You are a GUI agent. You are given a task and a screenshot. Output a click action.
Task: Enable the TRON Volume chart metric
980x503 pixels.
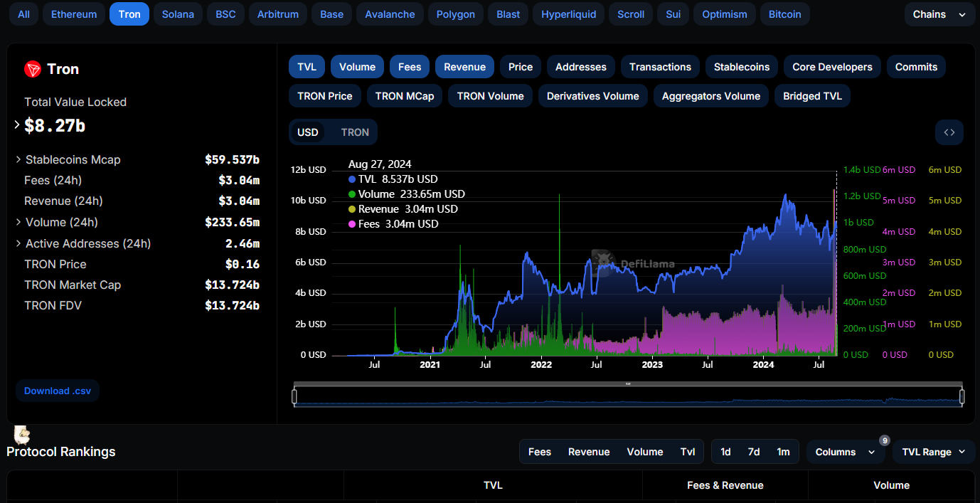[491, 96]
